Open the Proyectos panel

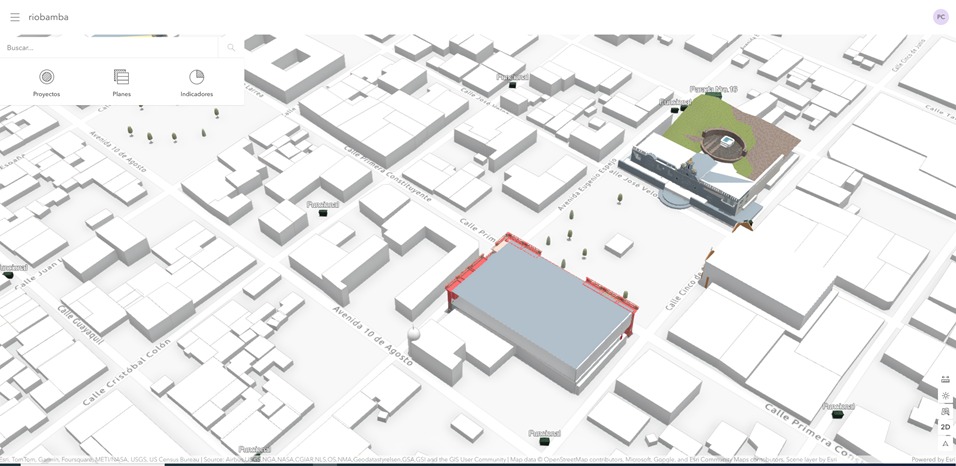tap(46, 82)
